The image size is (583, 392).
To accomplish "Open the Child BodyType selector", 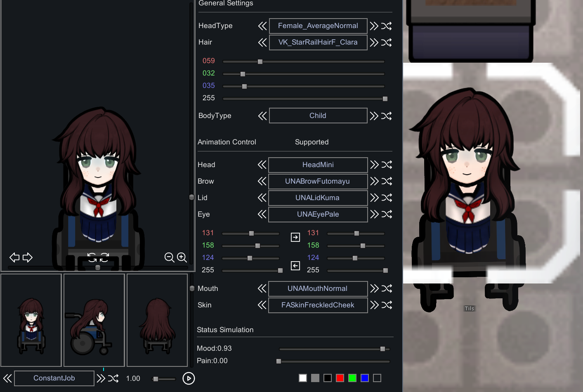I will 318,116.
